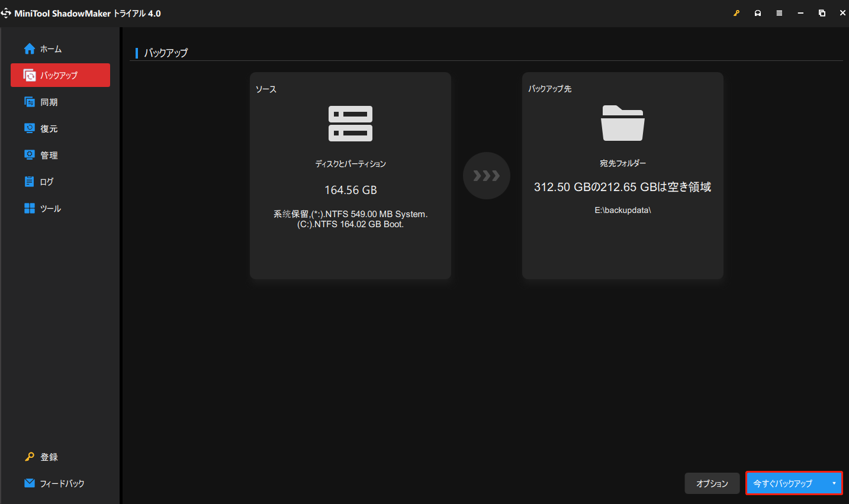The image size is (849, 504).
Task: Click the Feedback envelope icon
Action: (29, 483)
